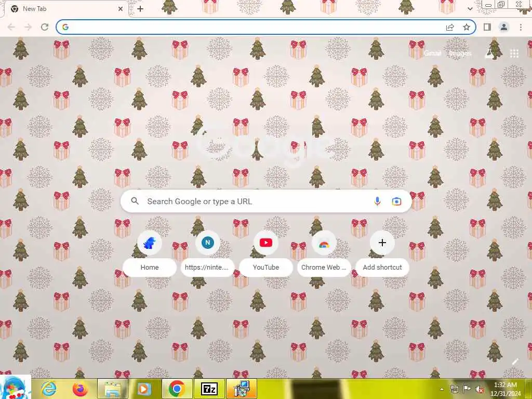The image size is (532, 399).
Task: Open Windows Explorer from the taskbar
Action: tap(113, 389)
